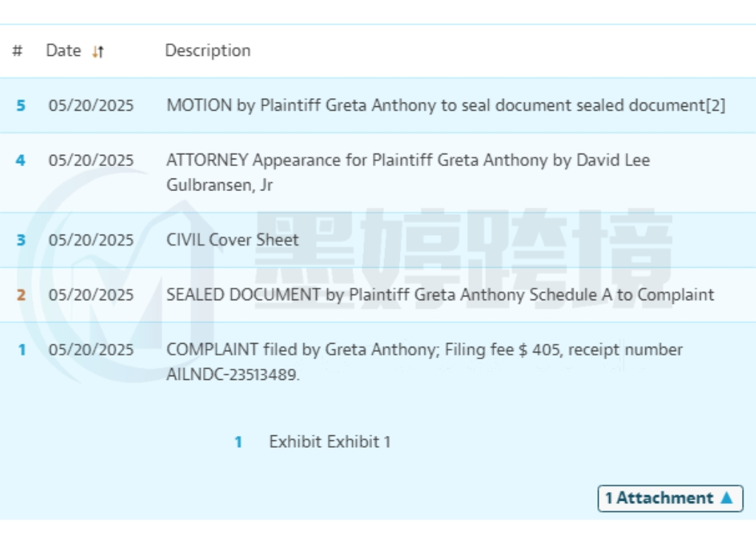This screenshot has height=551, width=756.
Task: Click the 05/20/2025 date for entry 3
Action: point(92,240)
